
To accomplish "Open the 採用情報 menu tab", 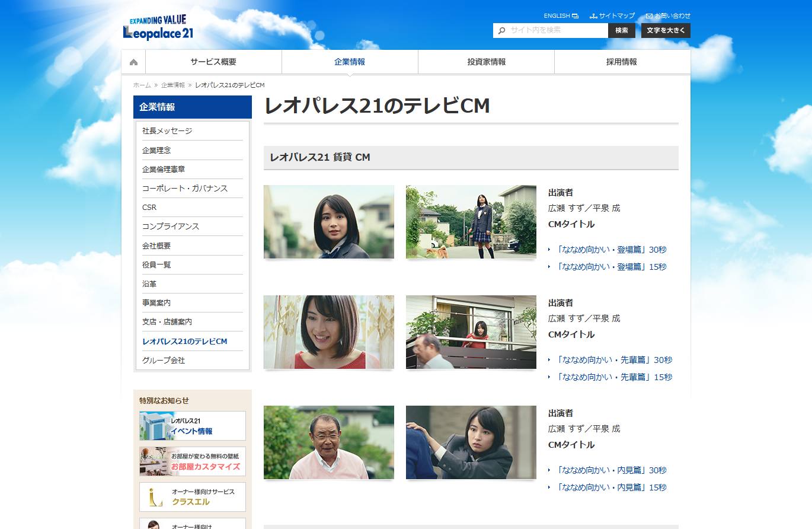I will tap(622, 62).
